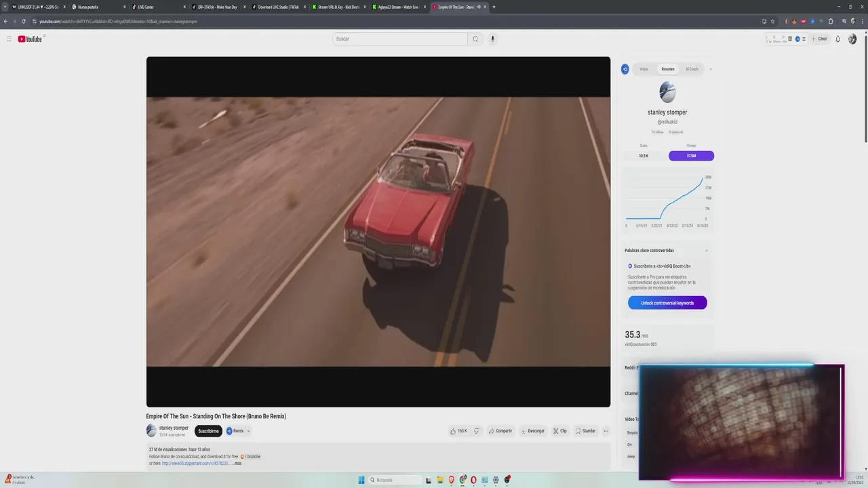Viewport: 868px width, 488px height.
Task: Expand description with ...más
Action: pos(236,464)
